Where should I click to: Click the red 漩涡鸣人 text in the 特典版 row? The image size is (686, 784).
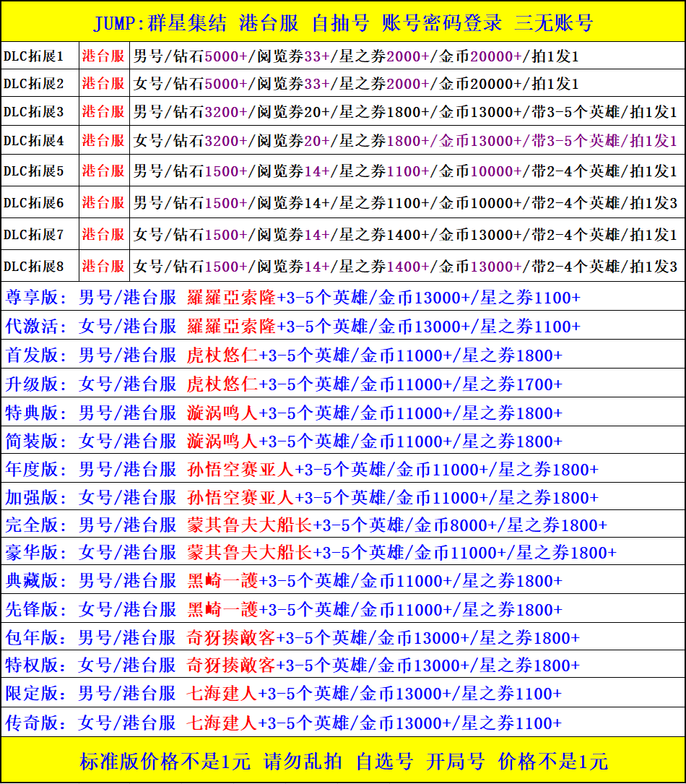222,413
